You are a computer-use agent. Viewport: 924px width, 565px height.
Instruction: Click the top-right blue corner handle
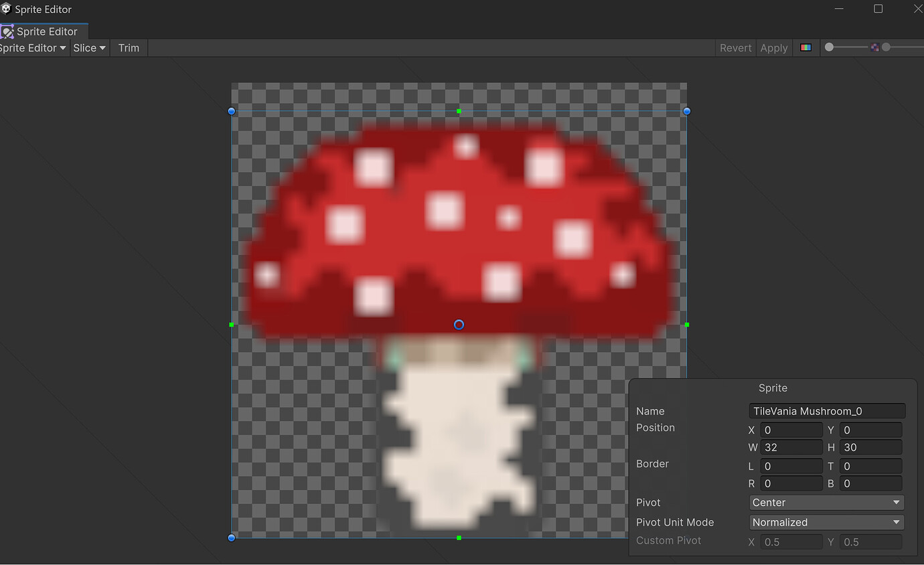point(686,111)
